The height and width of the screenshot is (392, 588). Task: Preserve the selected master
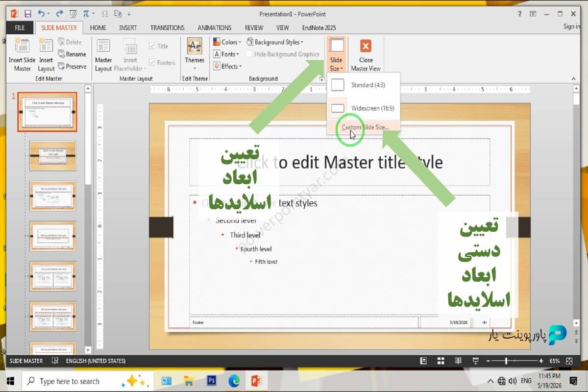click(x=72, y=66)
